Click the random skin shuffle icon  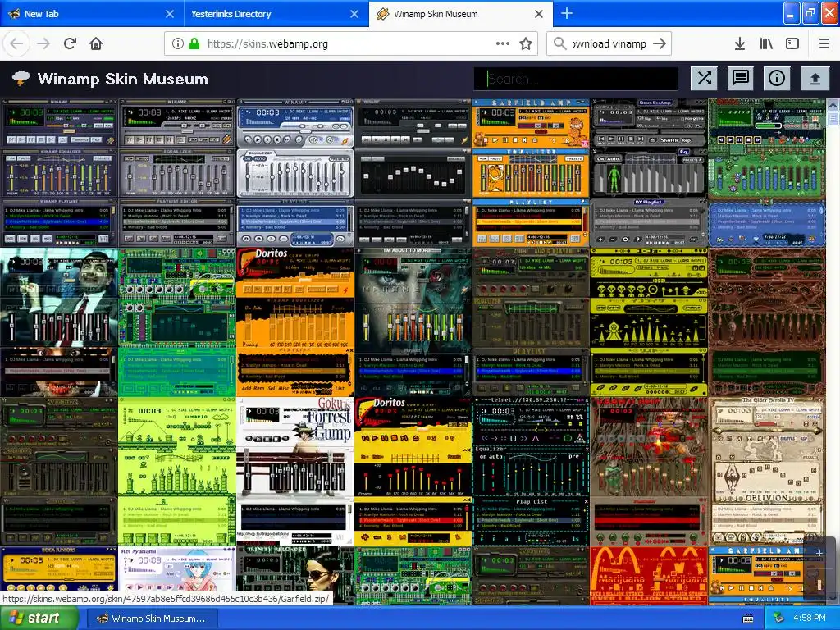[705, 79]
